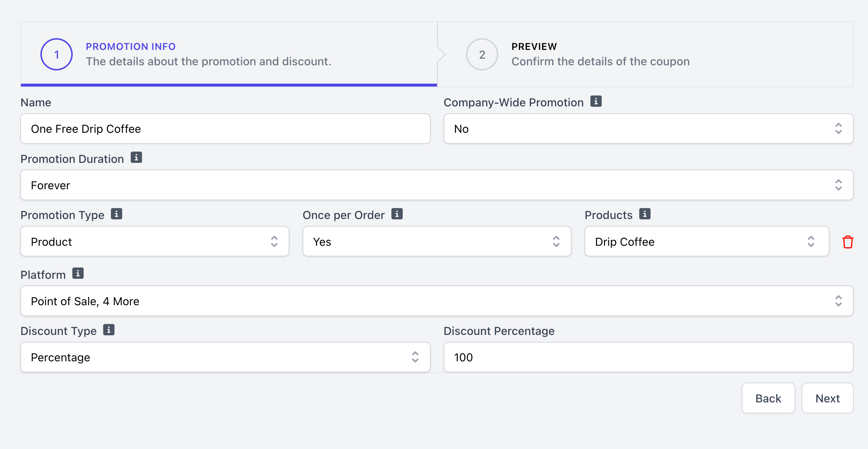Click the Promotion Type info icon
The width and height of the screenshot is (868, 449).
click(116, 214)
